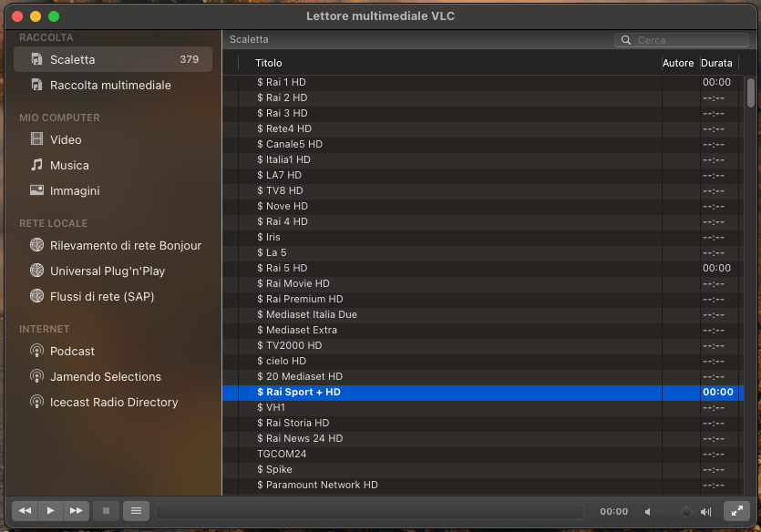This screenshot has height=532, width=761.
Task: Open the Video library item
Action: coord(113,139)
